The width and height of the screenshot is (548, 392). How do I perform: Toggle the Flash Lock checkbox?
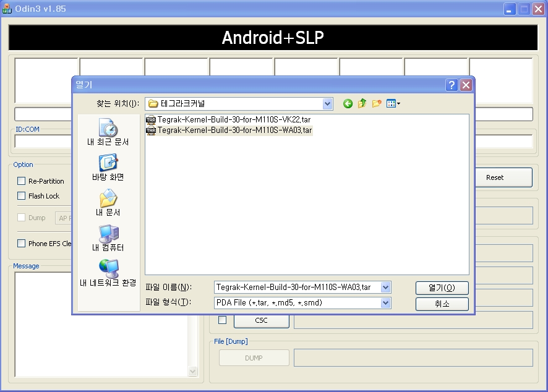coord(22,196)
